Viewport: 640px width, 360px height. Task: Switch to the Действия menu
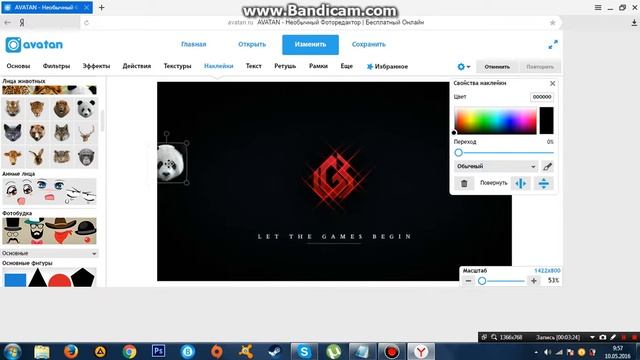point(137,66)
